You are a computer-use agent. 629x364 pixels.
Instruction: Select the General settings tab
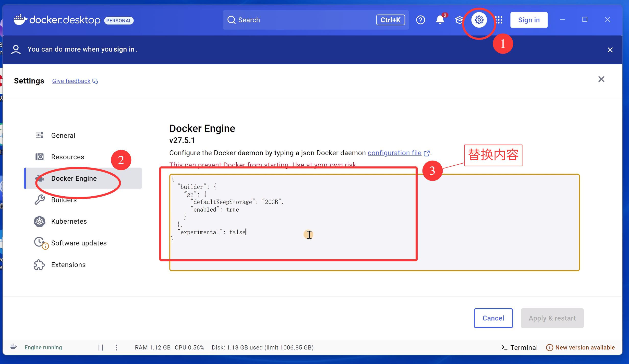click(63, 135)
